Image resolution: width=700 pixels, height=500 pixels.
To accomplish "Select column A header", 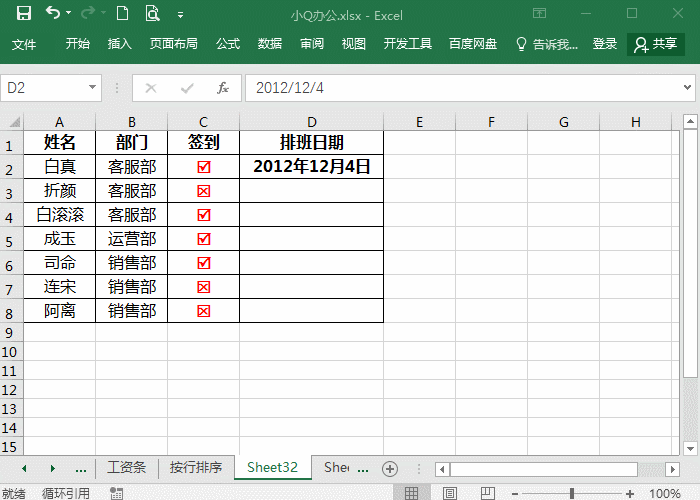I will [x=59, y=122].
